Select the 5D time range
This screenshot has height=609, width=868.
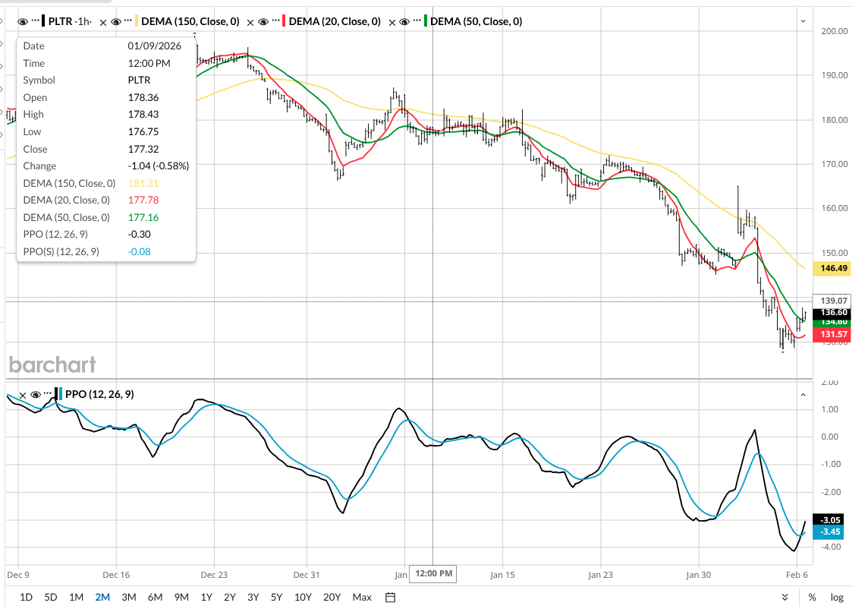pos(50,597)
